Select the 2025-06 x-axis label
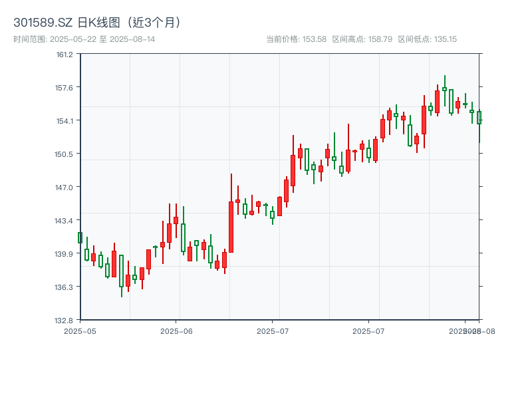The width and height of the screenshot is (532, 399). tap(175, 330)
